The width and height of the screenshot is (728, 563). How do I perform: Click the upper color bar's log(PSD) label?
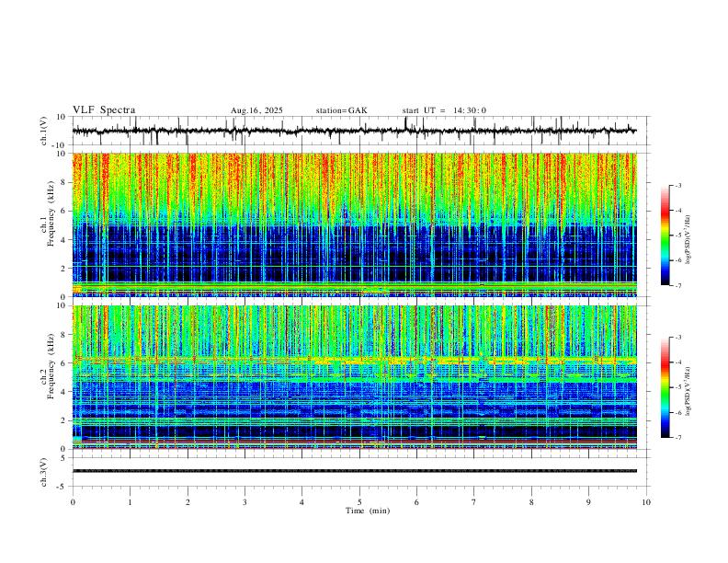[688, 240]
